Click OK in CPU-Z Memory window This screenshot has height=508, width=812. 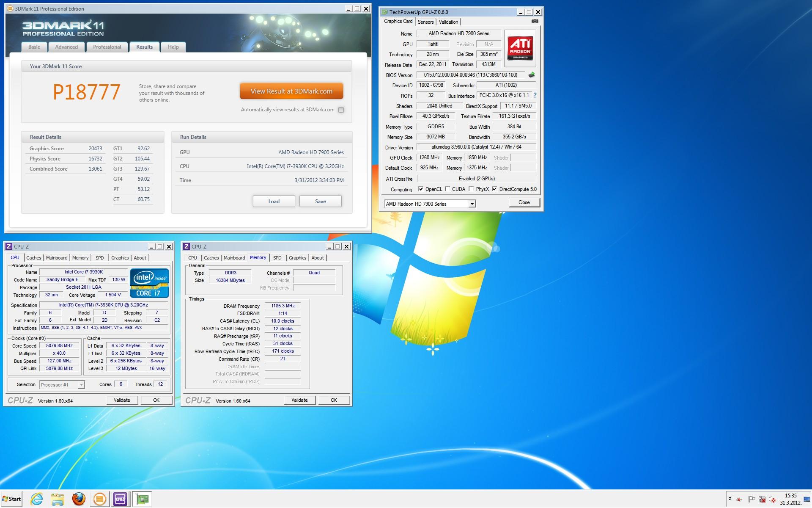(334, 400)
